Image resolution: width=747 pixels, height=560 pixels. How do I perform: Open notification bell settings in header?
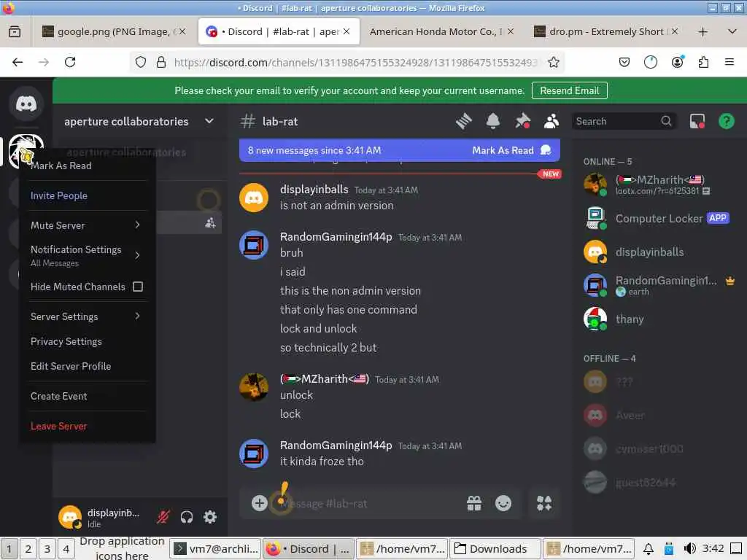tap(492, 122)
